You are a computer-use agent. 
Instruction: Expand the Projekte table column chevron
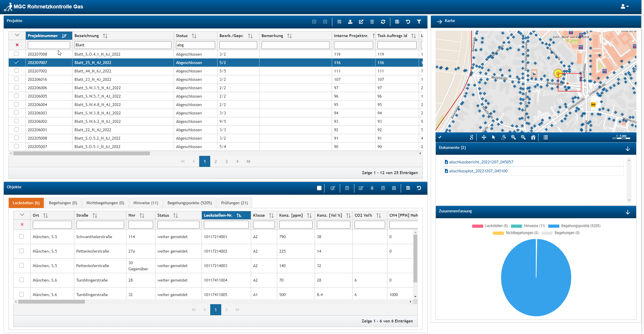click(x=17, y=35)
